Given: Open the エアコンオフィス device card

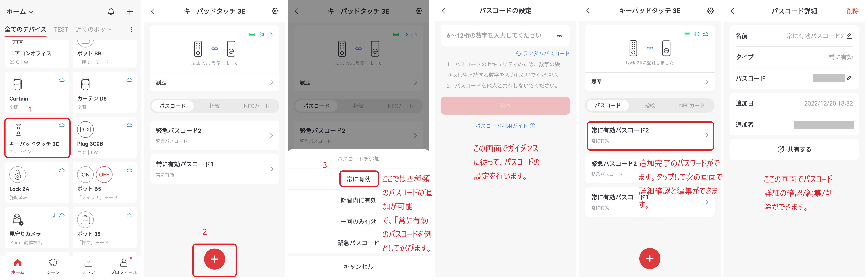Looking at the screenshot, I should point(37,54).
